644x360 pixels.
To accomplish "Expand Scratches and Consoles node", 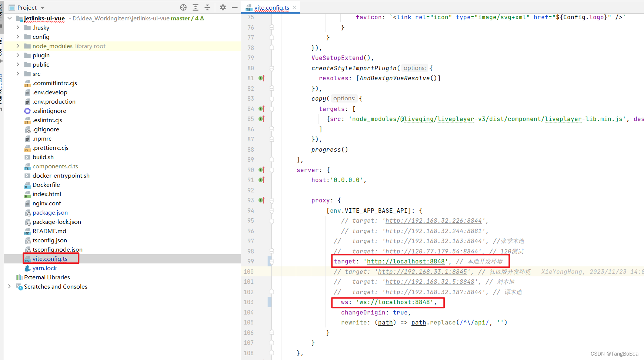I will [10, 286].
